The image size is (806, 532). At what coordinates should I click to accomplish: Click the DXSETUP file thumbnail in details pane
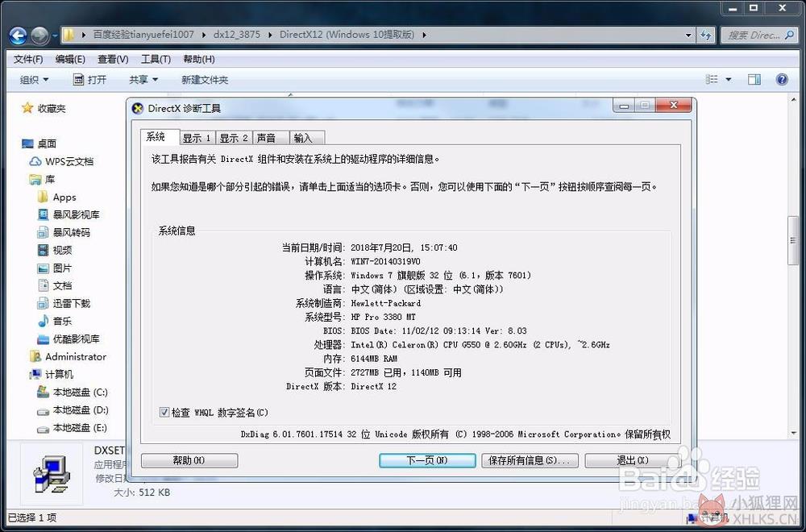pyautogui.click(x=52, y=474)
